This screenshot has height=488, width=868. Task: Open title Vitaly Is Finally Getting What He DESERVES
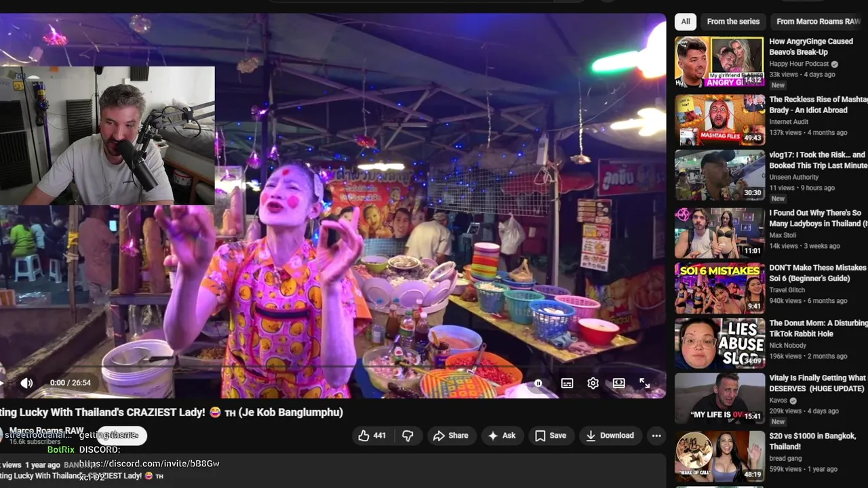tap(818, 384)
